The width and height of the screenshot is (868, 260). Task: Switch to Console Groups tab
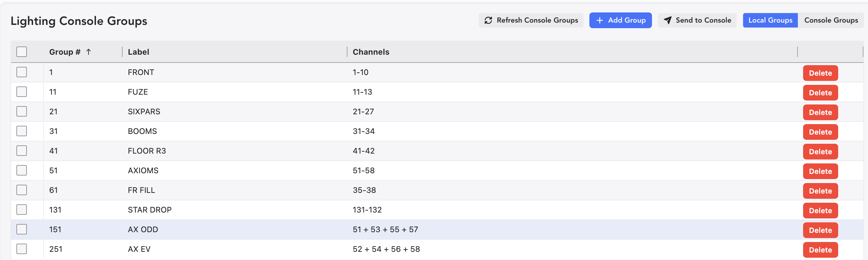click(x=831, y=21)
